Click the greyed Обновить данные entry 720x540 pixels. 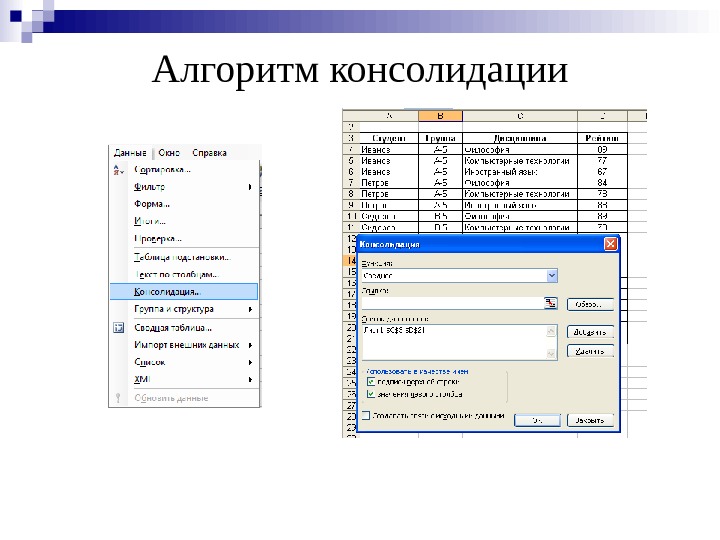pos(185,398)
